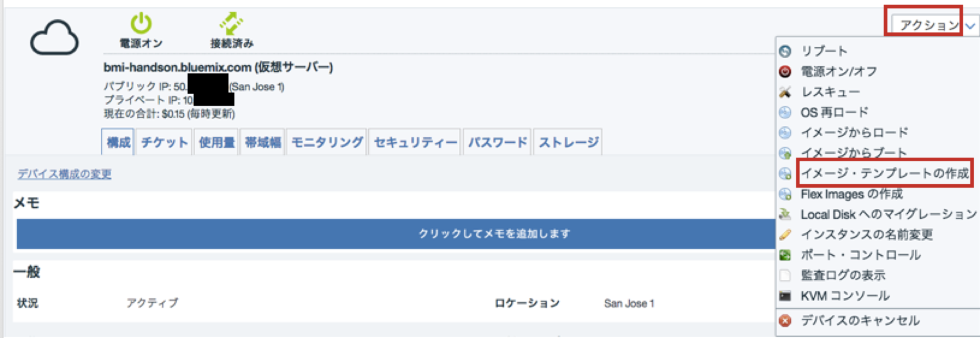Viewport: 980px width, 338px height.
Task: Select イメージ・テンプレートの作成 from the menu
Action: (x=885, y=173)
